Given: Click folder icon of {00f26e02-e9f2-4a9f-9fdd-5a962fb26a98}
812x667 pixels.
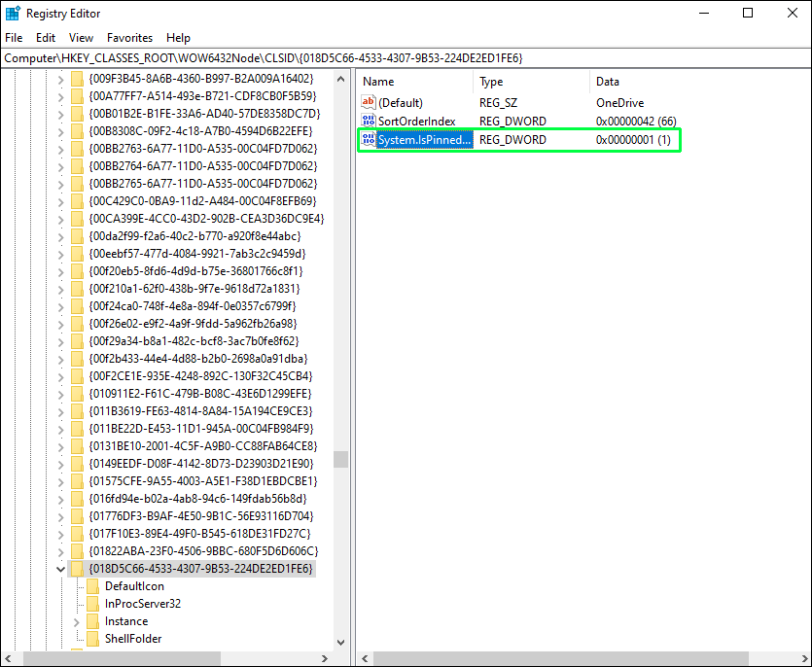Looking at the screenshot, I should pyautogui.click(x=77, y=324).
